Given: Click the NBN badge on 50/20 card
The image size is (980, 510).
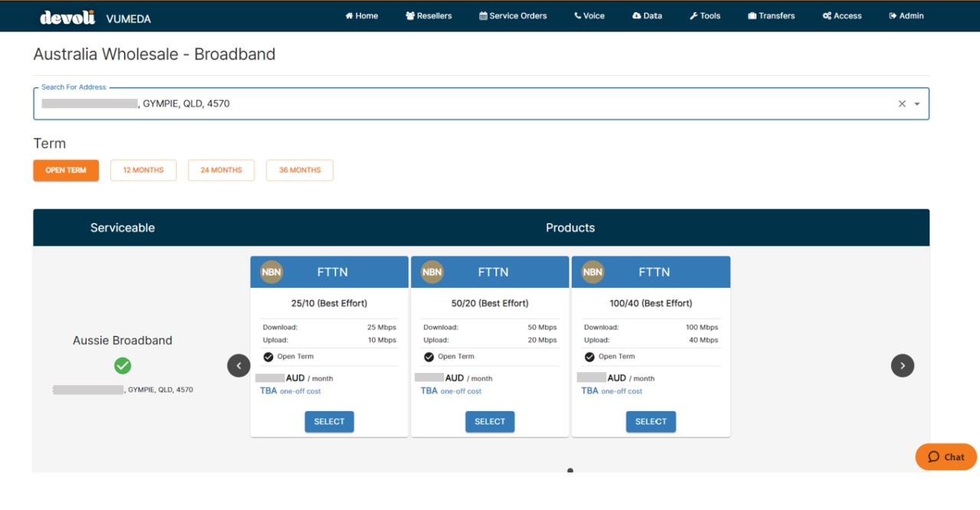Looking at the screenshot, I should point(432,272).
